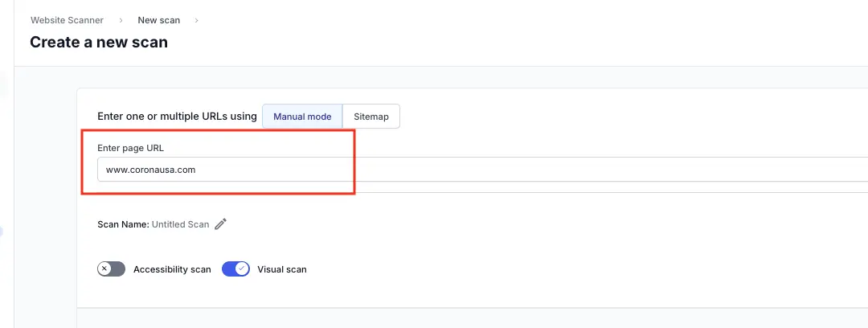Enable the Accessibility scan toggle
This screenshot has width=868, height=328.
[x=112, y=269]
